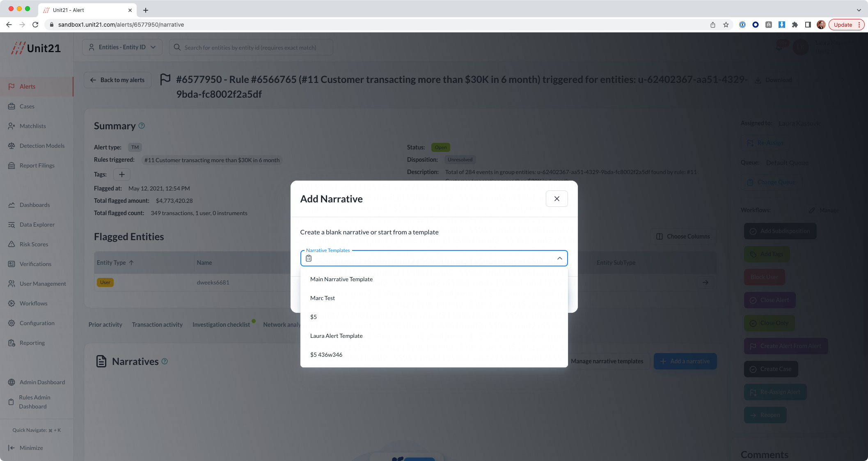Open Data Explorer

[x=37, y=225]
